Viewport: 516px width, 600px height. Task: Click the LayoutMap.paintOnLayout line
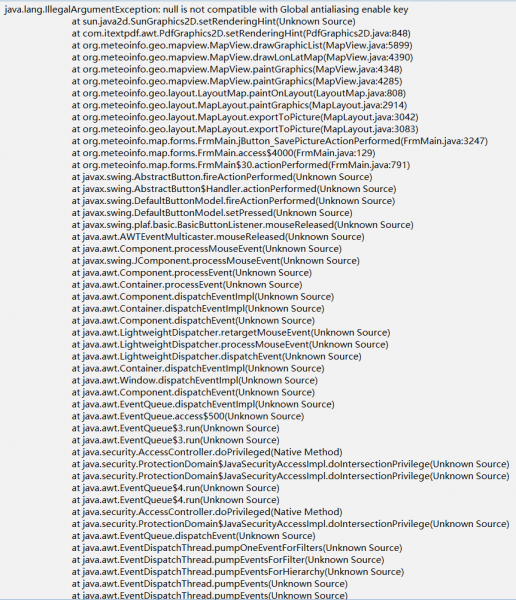(x=238, y=93)
